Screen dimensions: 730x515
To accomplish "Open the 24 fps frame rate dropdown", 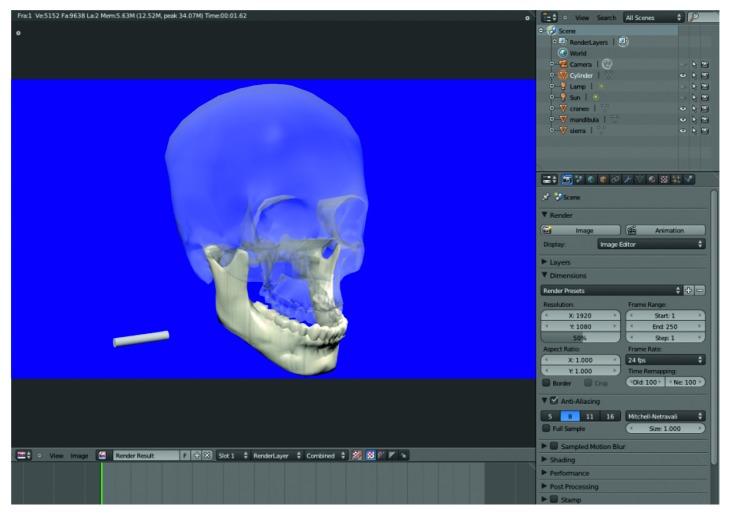I will tap(666, 359).
